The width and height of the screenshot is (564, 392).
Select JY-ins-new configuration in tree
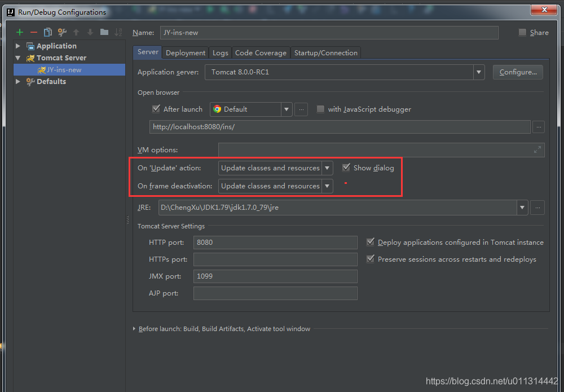(x=69, y=70)
